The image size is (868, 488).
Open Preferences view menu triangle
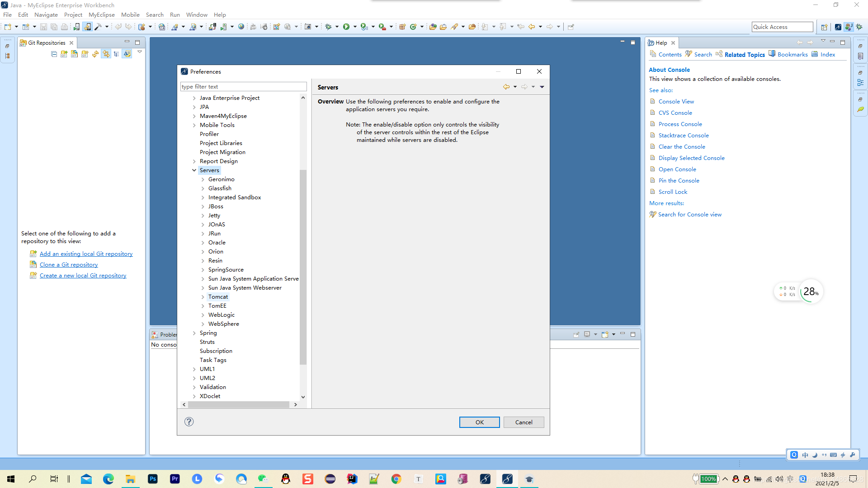point(542,87)
